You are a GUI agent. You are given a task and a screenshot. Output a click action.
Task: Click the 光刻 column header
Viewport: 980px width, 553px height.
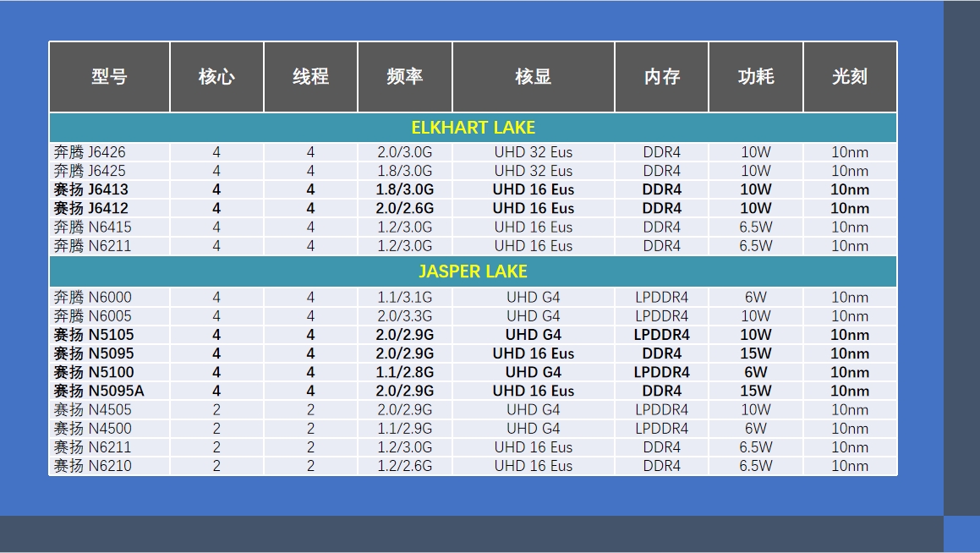850,77
